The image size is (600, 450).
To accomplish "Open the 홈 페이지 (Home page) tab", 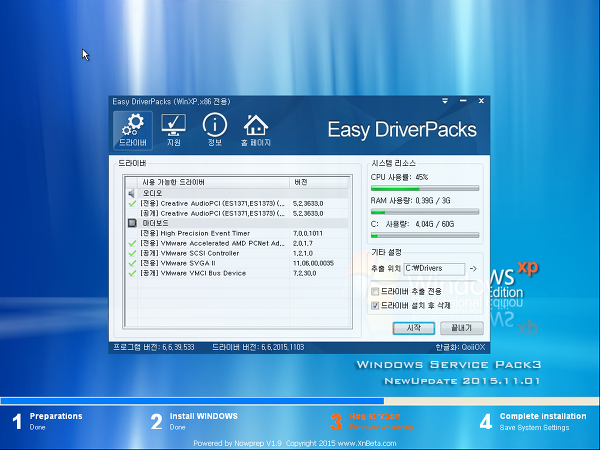I will click(x=256, y=130).
